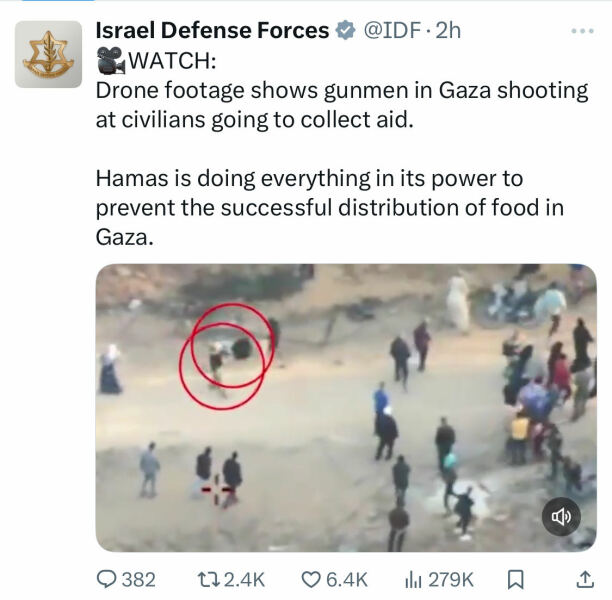Click the tweet text about drone footage

tap(340, 104)
